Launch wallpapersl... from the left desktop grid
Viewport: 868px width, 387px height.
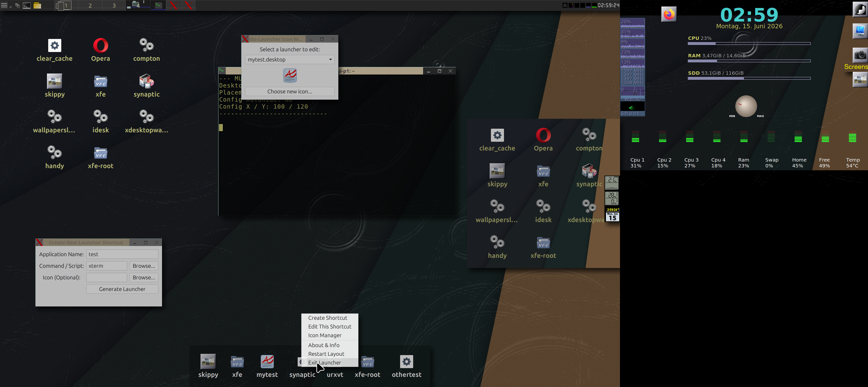(x=54, y=117)
